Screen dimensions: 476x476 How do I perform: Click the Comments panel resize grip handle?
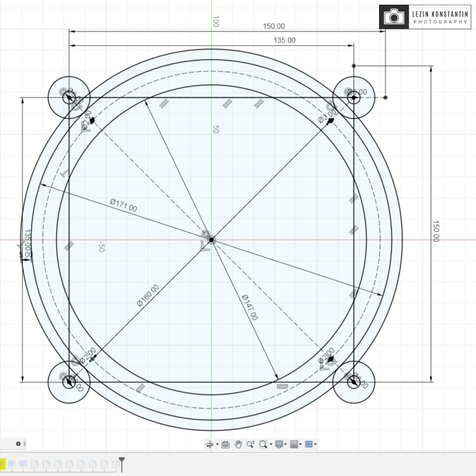tap(25, 444)
